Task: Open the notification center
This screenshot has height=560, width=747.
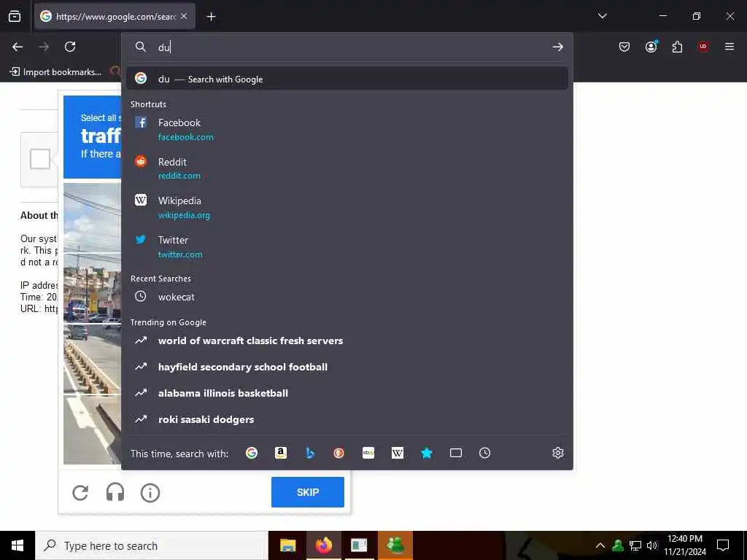Action: (x=723, y=545)
